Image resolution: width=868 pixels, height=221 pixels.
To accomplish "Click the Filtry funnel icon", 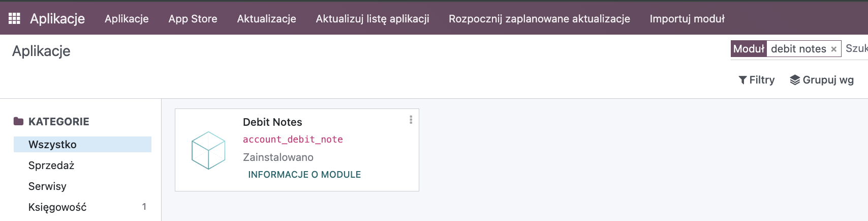I will tap(742, 80).
